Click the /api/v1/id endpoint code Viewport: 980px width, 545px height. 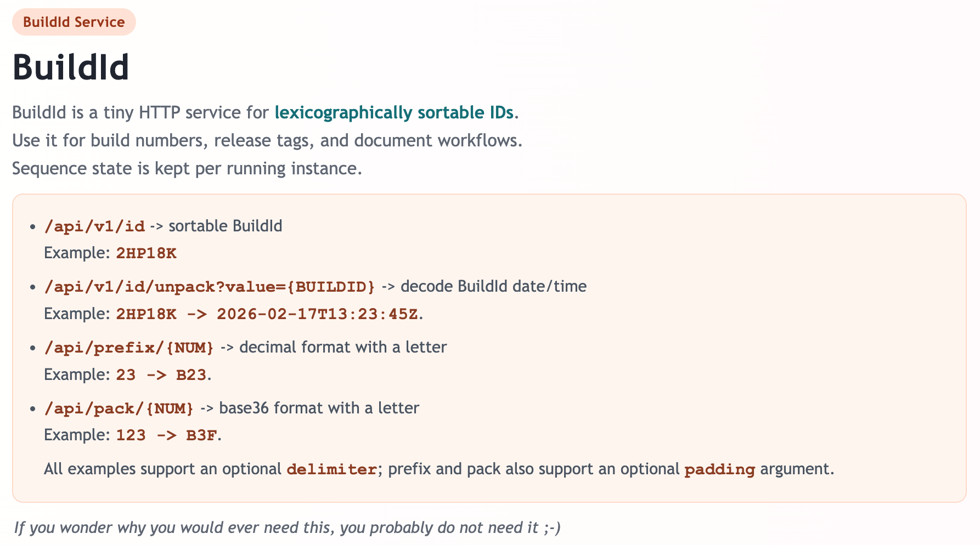point(94,226)
